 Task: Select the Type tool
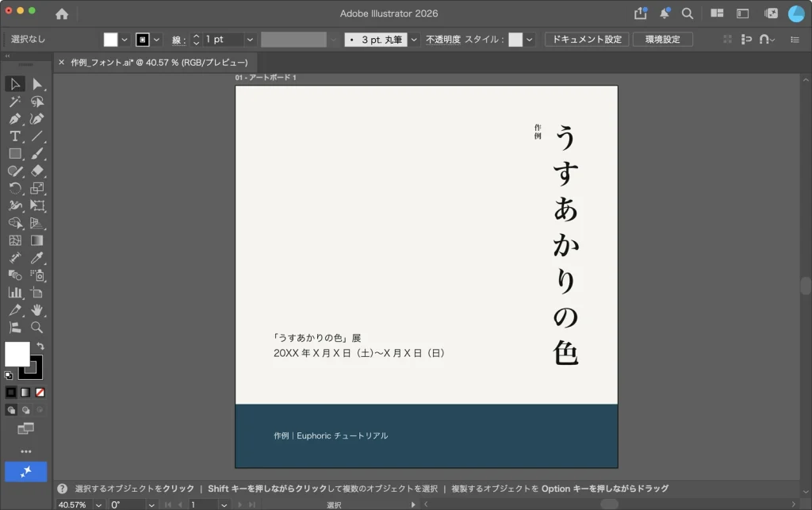[x=15, y=136]
